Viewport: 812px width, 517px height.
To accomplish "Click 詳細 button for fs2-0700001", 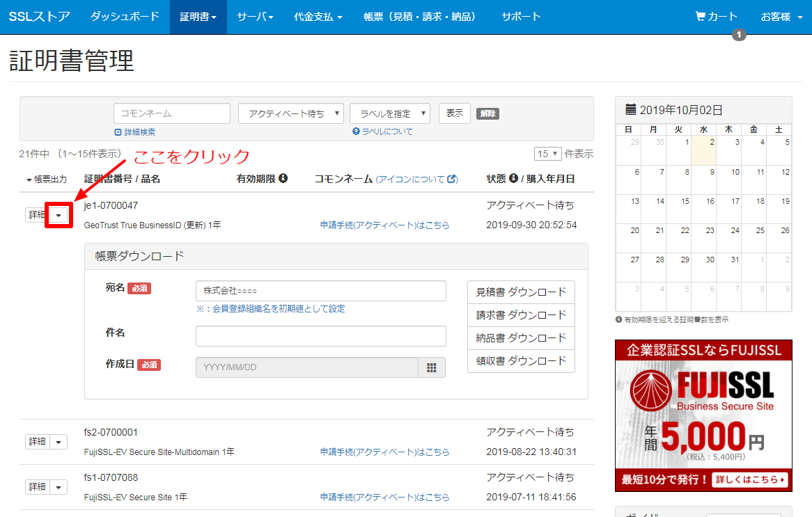I will click(38, 442).
